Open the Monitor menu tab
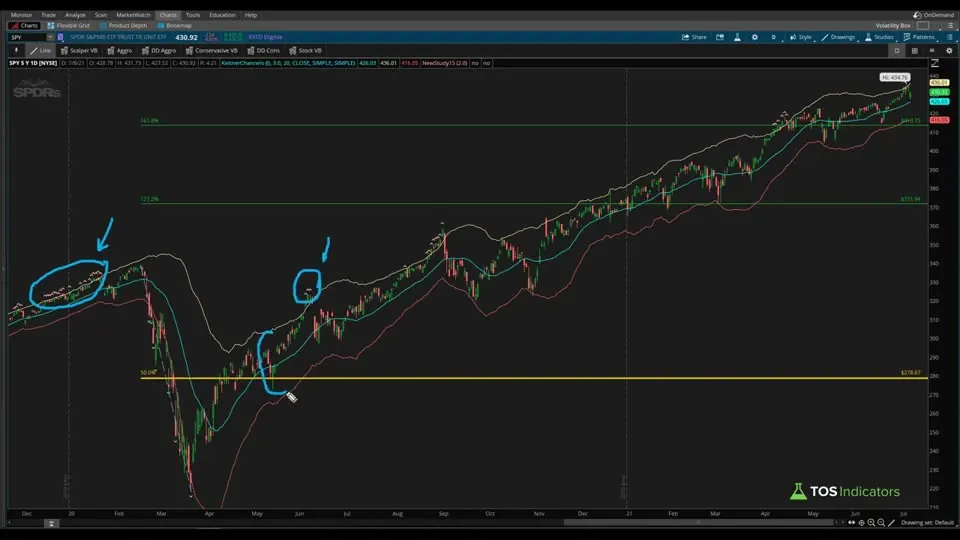Viewport: 960px width, 540px height. pos(21,15)
